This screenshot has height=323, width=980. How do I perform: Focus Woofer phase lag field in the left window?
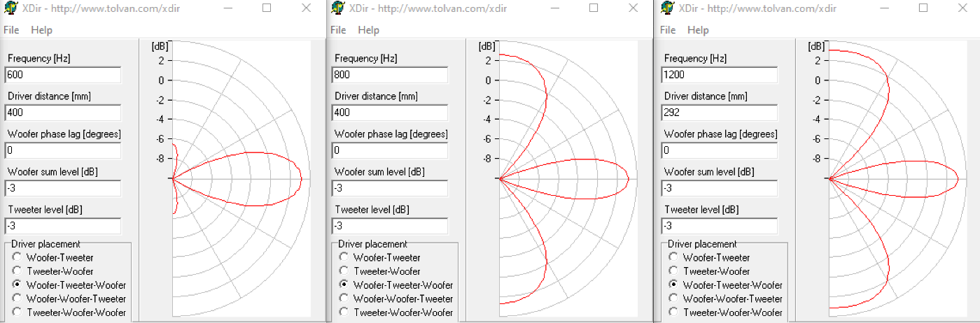pyautogui.click(x=63, y=150)
